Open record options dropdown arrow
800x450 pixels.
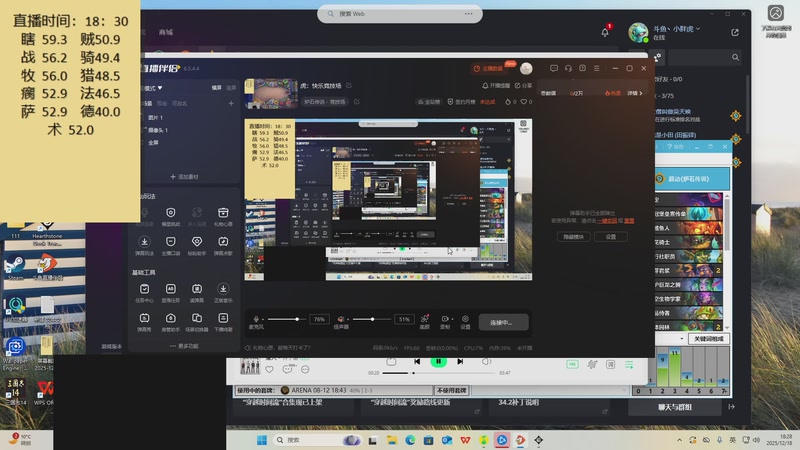452,319
